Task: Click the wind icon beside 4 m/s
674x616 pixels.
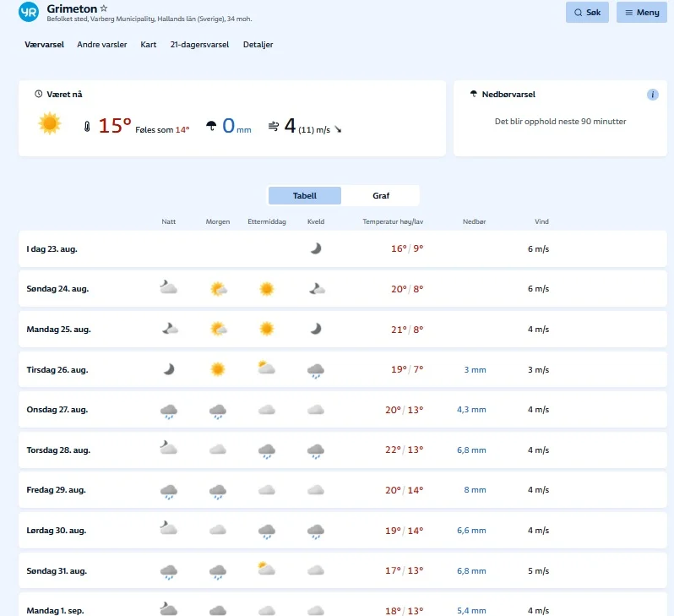Action: pos(274,127)
